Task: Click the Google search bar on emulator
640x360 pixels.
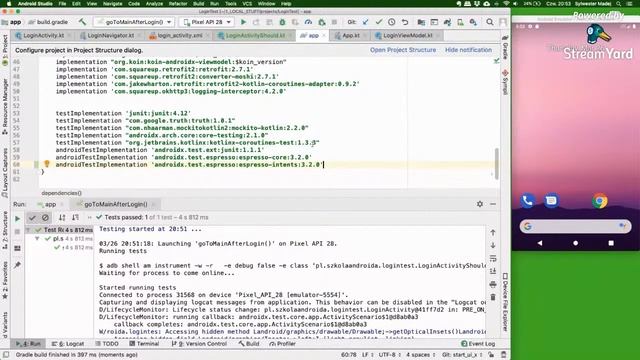Action: (575, 226)
